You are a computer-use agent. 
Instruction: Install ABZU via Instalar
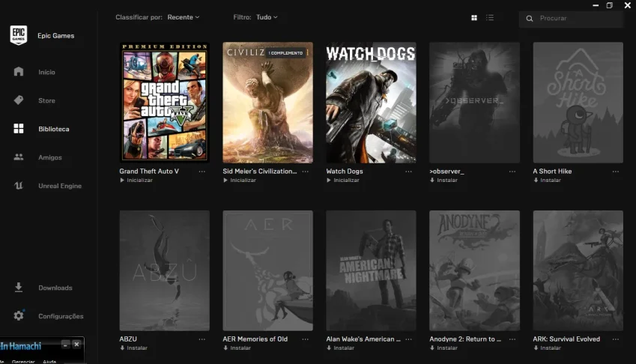pos(134,348)
